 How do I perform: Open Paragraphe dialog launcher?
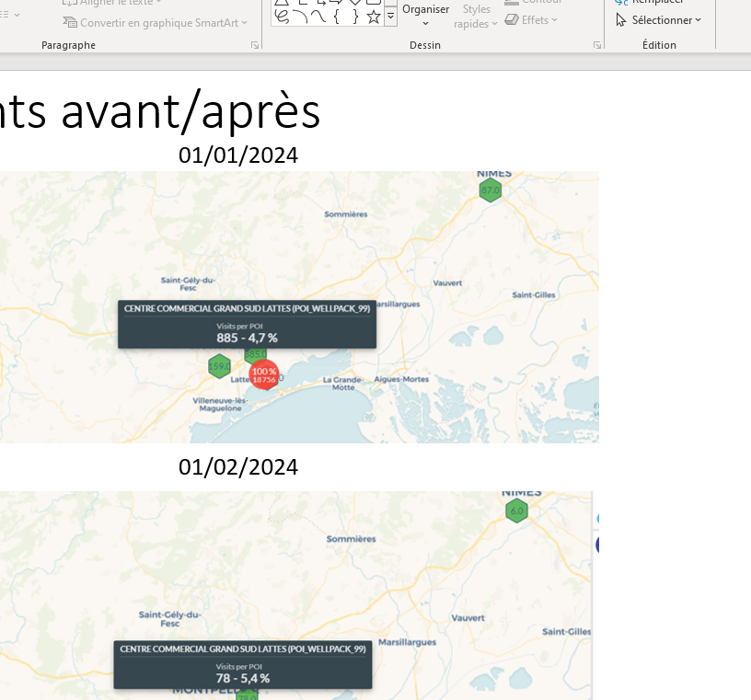(x=255, y=45)
